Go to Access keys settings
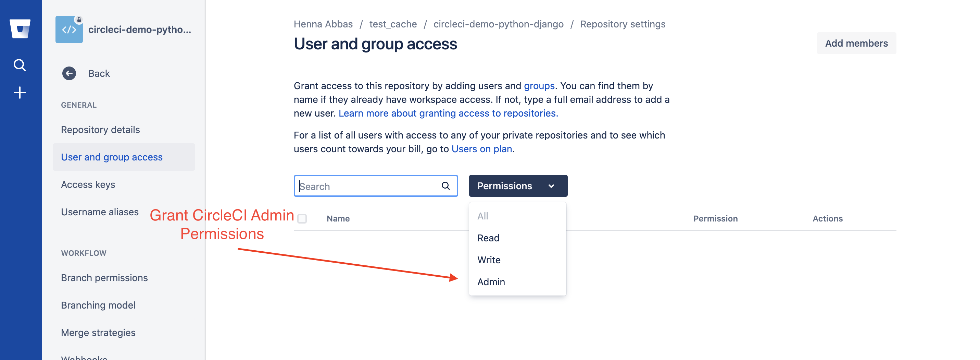This screenshot has width=980, height=360. click(x=88, y=184)
